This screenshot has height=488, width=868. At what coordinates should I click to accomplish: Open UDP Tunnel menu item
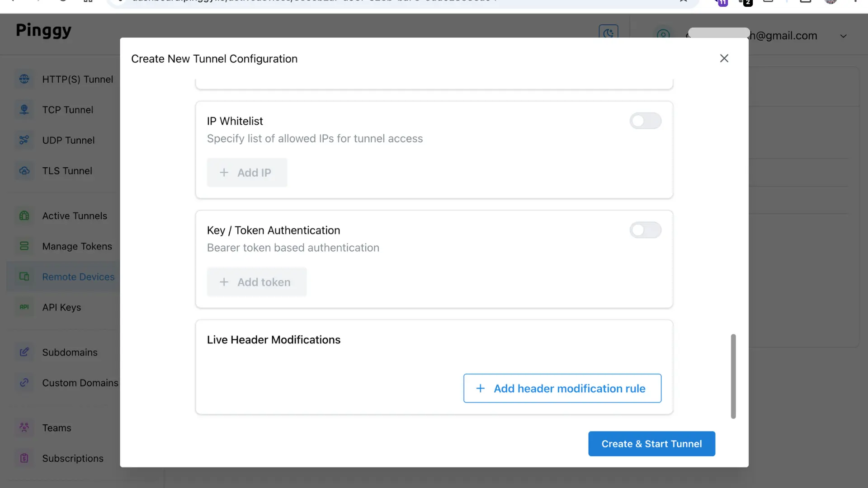tap(64, 140)
